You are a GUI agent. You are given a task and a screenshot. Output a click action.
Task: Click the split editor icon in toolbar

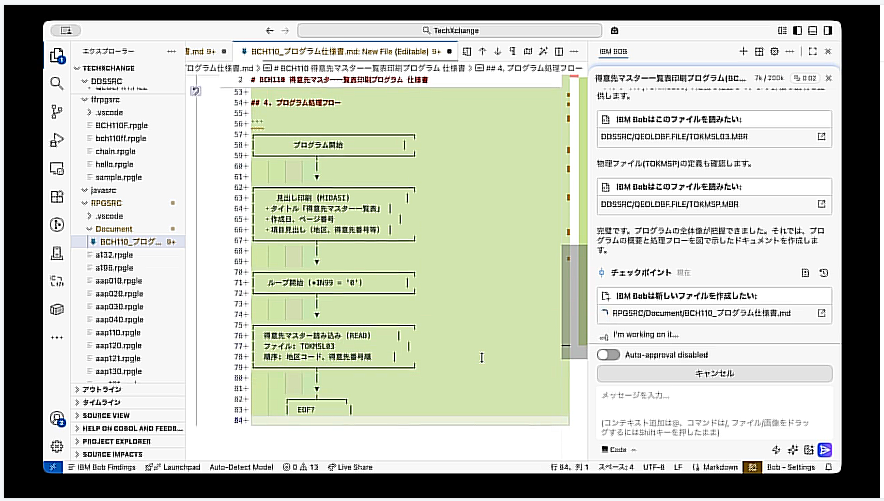559,51
